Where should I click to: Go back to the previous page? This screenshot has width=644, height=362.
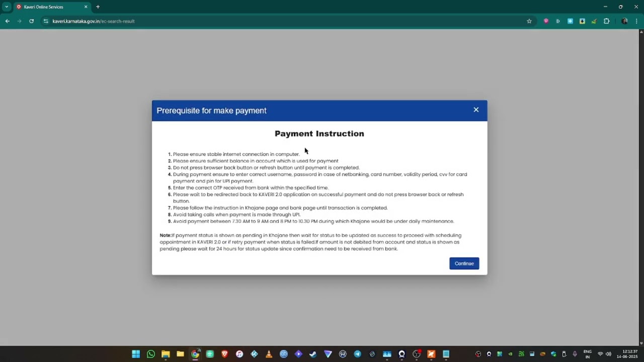(8, 21)
